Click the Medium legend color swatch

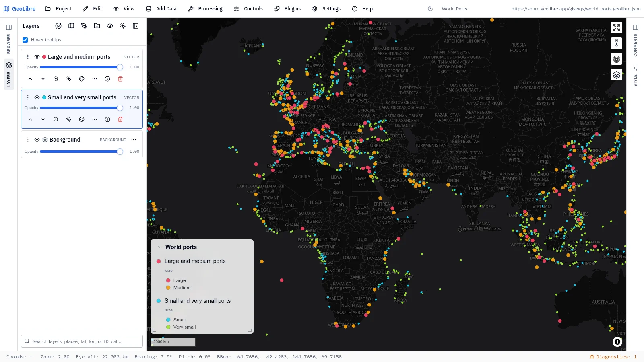(168, 288)
